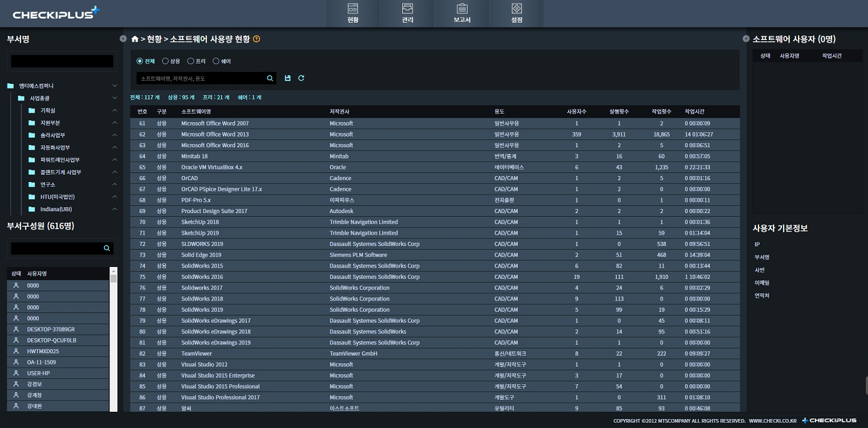Select the Oracle VM VirtualBox 4.x row

tap(435, 168)
